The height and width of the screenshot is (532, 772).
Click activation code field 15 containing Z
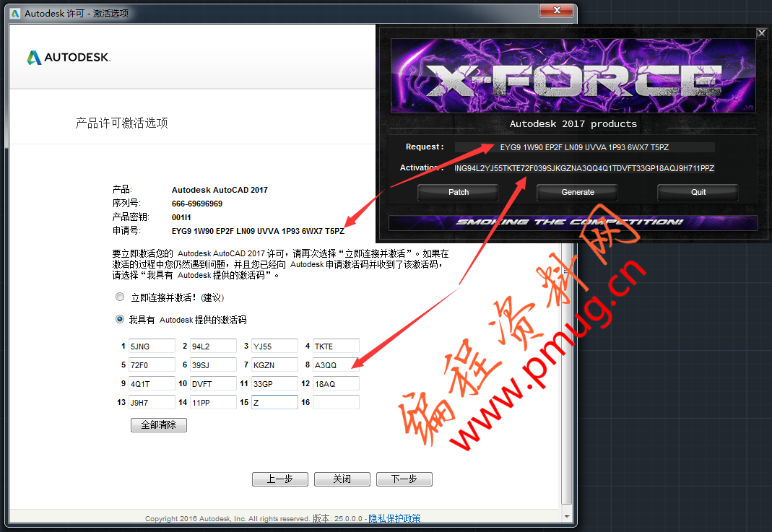274,402
